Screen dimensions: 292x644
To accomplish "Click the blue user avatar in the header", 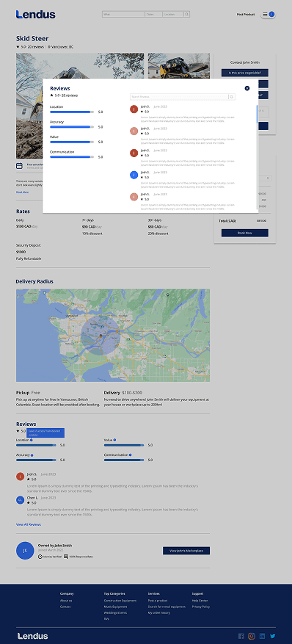I will tap(271, 15).
